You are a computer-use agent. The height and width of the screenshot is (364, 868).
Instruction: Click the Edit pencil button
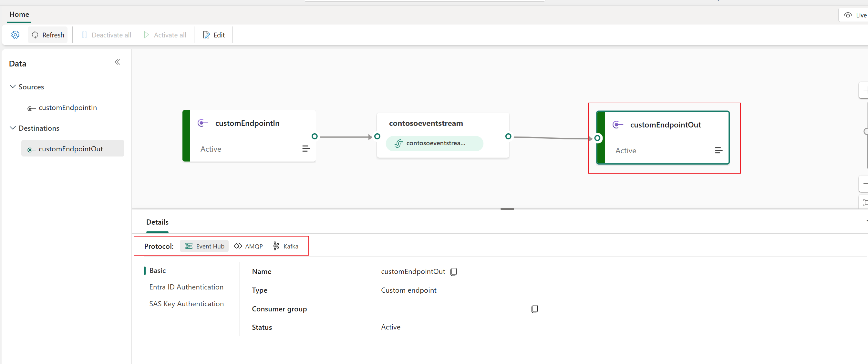pos(214,35)
